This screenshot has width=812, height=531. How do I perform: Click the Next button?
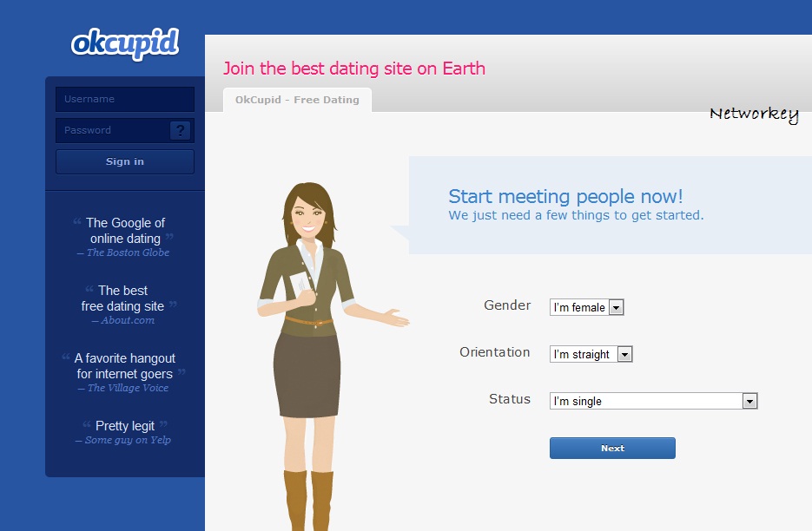[612, 449]
